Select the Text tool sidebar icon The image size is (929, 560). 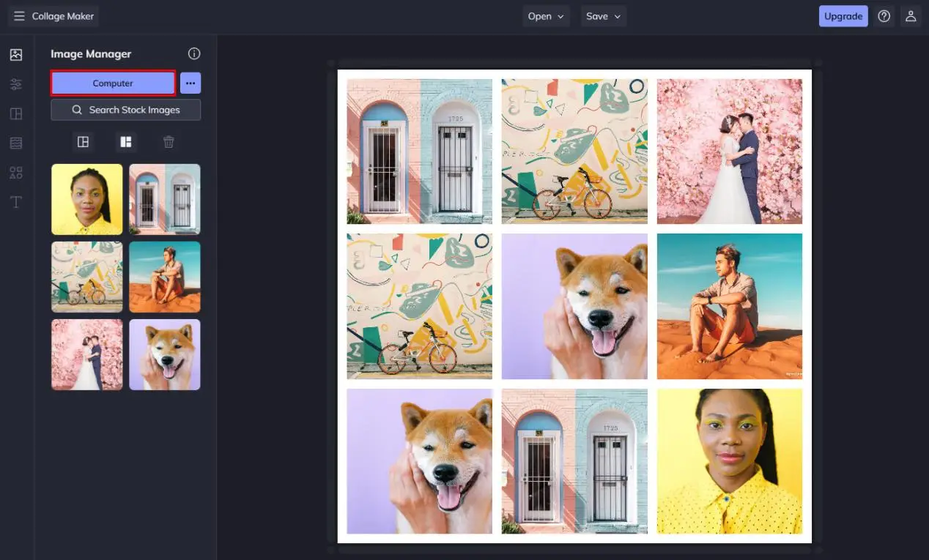pyautogui.click(x=16, y=202)
